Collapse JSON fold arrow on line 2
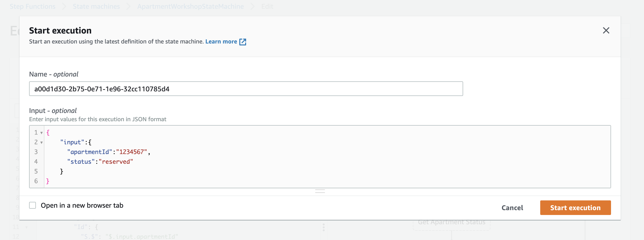The width and height of the screenshot is (644, 240). (x=41, y=143)
